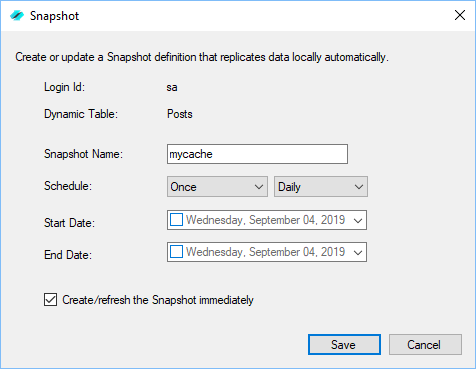Click the Snapshot title text
476x369 pixels.
(54, 16)
